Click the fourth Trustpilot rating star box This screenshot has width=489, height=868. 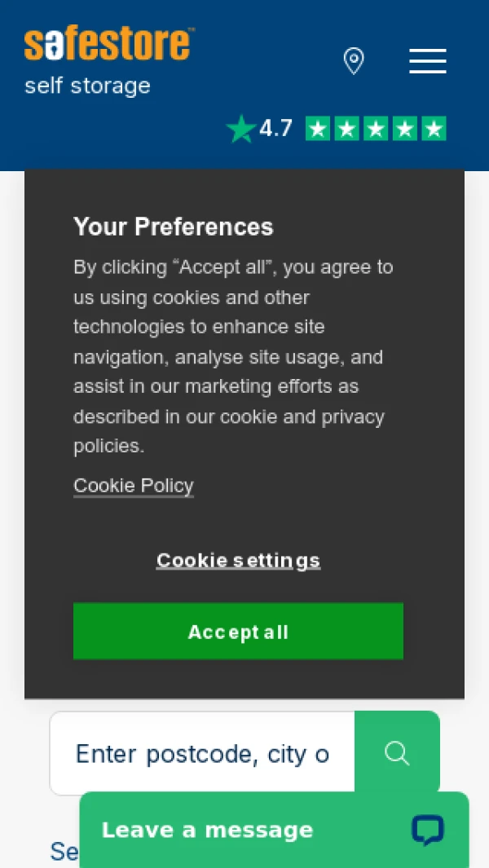tap(405, 129)
